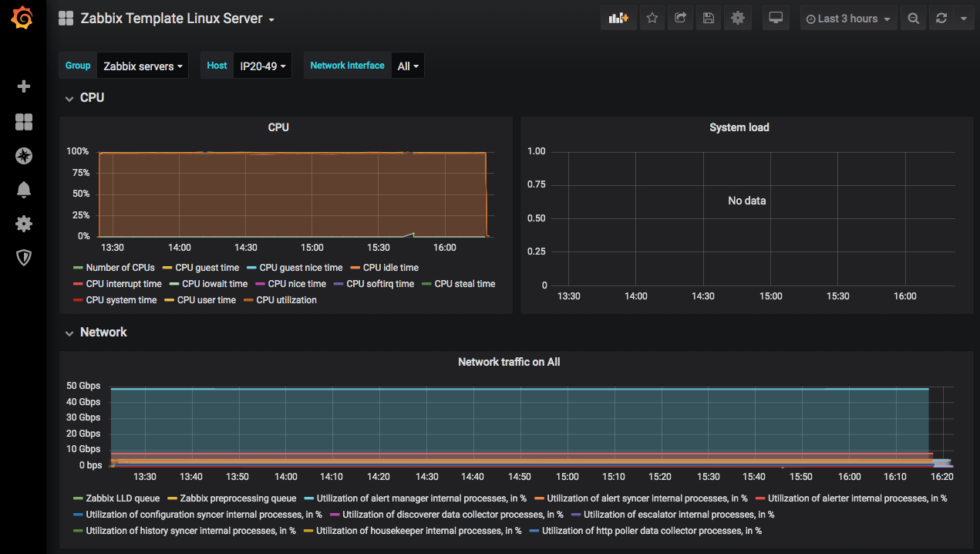980x554 pixels.
Task: Click the No data message in System load
Action: 747,201
